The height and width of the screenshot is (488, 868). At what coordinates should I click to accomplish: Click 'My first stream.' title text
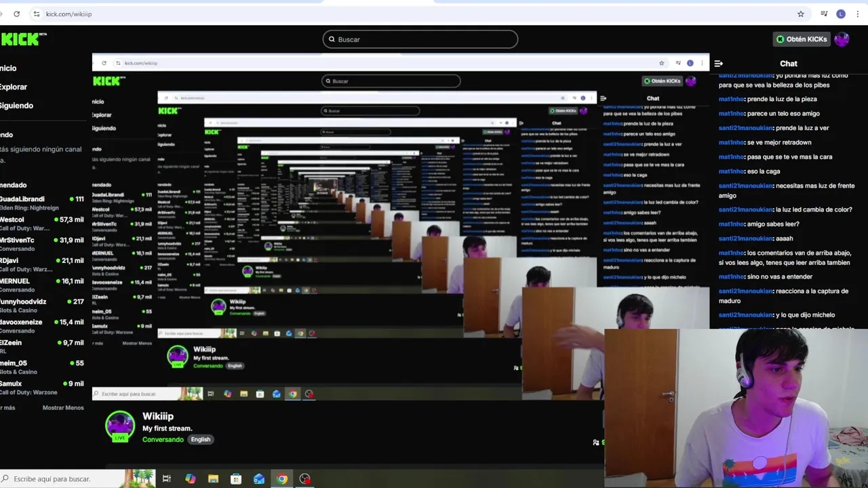167,428
